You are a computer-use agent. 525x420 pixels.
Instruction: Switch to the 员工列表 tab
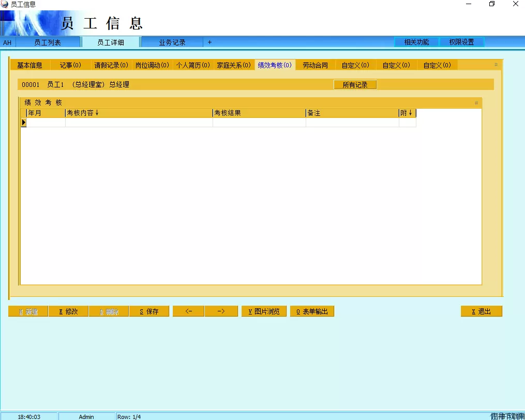[x=48, y=42]
